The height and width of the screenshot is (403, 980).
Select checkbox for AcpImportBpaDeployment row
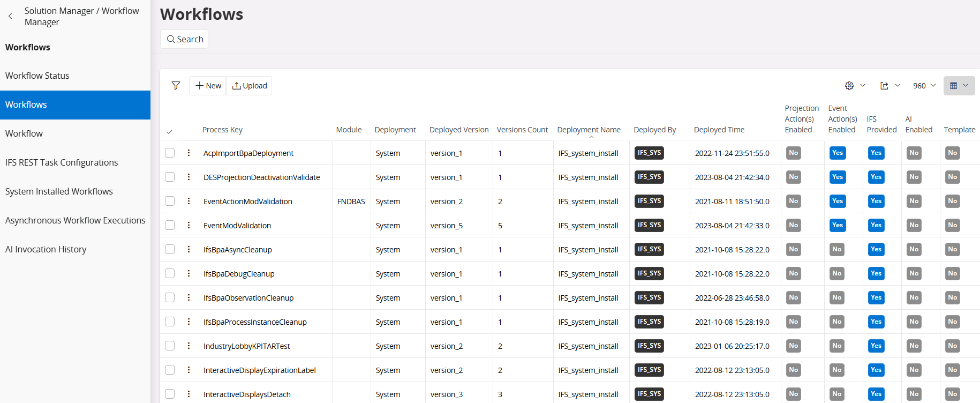(x=170, y=153)
